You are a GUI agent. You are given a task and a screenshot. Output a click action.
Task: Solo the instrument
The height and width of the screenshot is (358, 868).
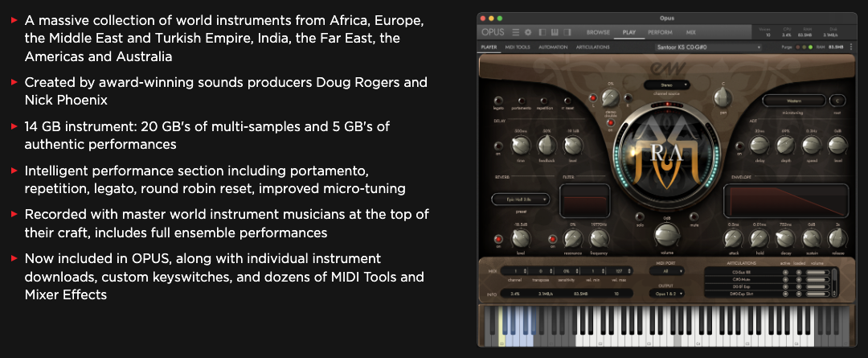click(x=640, y=216)
